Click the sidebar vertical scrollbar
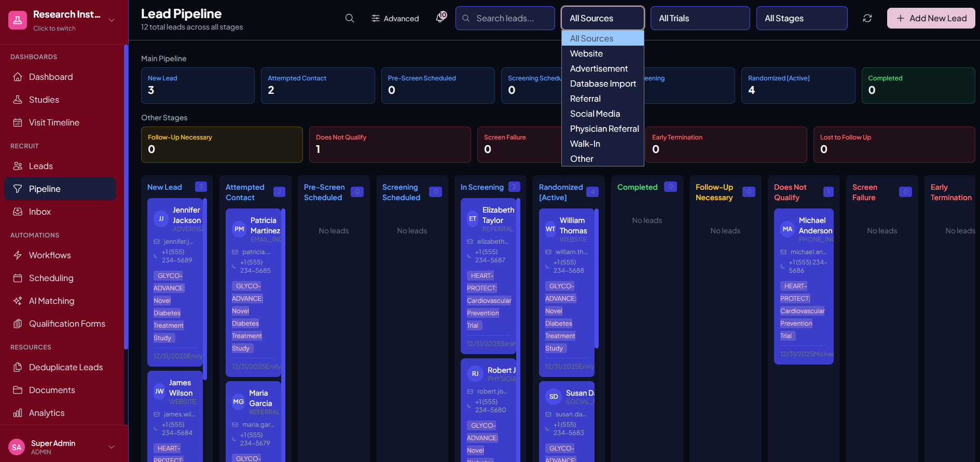The width and height of the screenshot is (980, 462). [x=126, y=197]
